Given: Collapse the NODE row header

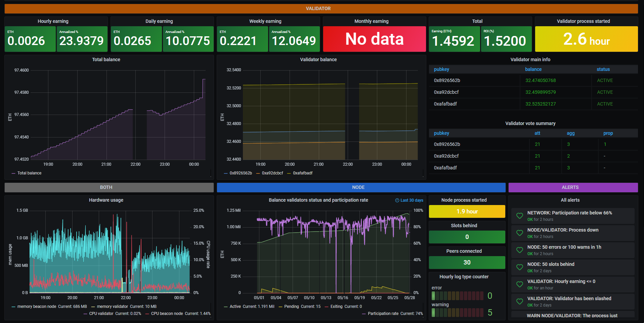Looking at the screenshot, I should (x=358, y=187).
